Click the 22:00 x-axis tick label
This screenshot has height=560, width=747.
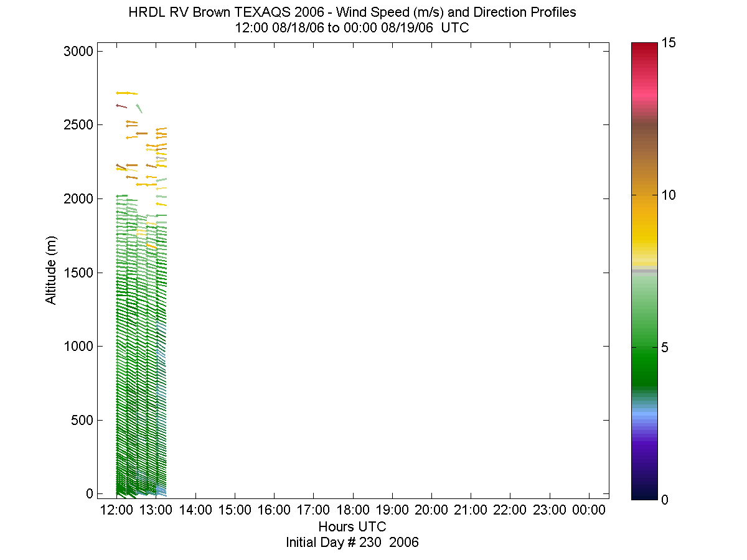pos(510,510)
